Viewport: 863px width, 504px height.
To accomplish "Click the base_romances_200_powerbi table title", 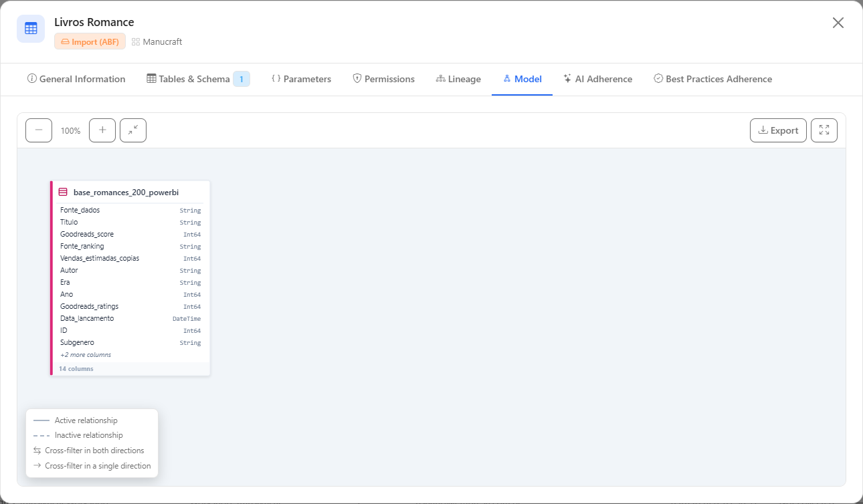I will 126,192.
